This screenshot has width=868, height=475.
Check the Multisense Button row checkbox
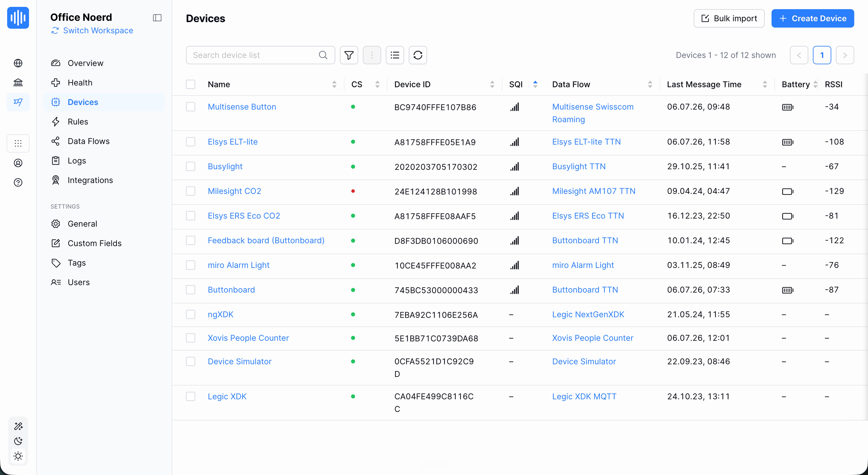point(190,107)
